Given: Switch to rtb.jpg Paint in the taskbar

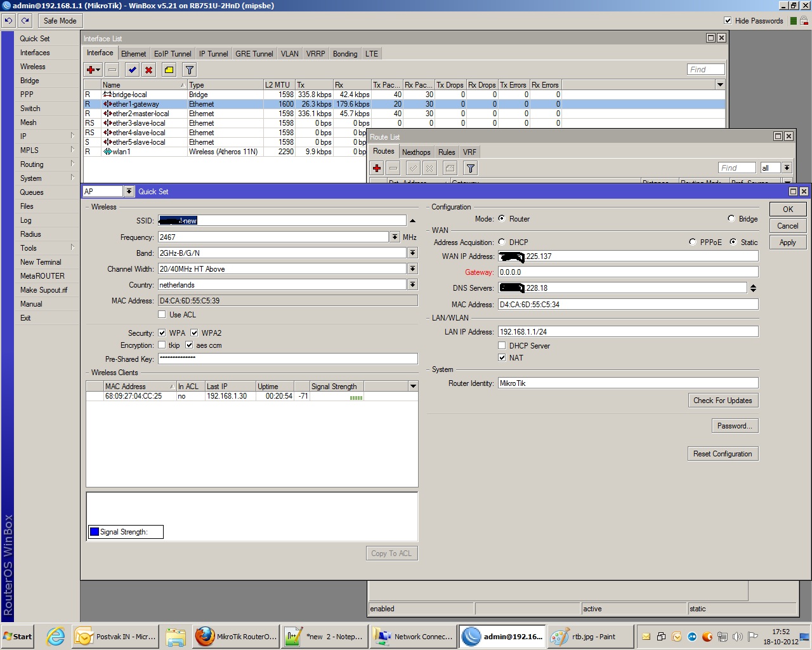Looking at the screenshot, I should (x=591, y=637).
